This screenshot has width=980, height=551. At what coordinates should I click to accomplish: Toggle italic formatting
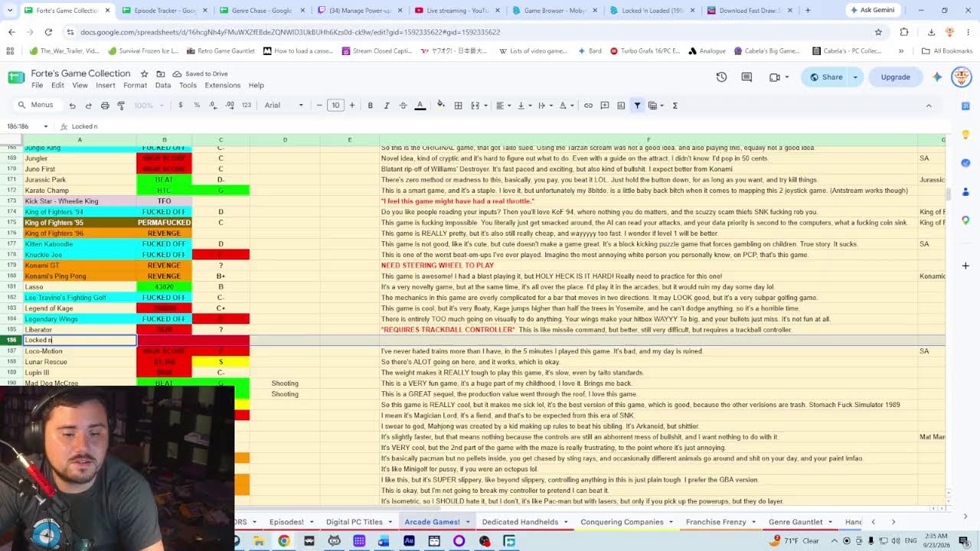tap(387, 106)
